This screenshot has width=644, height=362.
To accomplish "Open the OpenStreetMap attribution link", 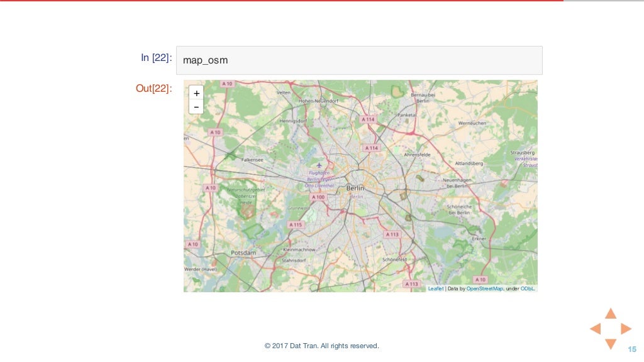I will click(485, 288).
